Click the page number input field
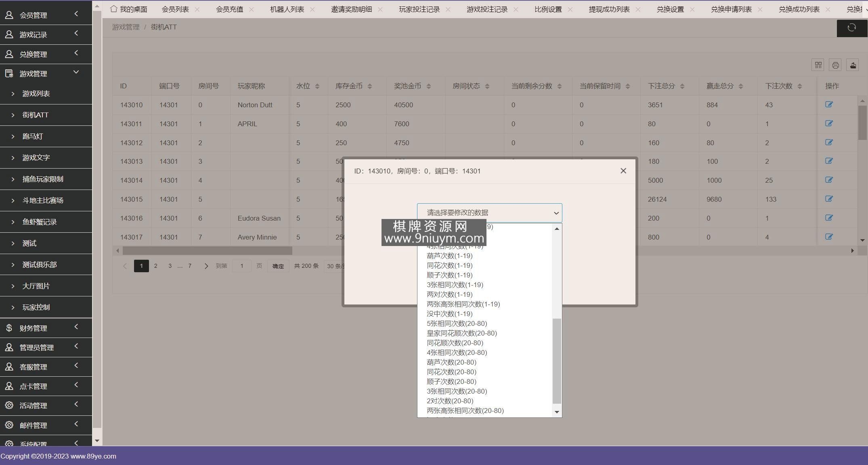 pyautogui.click(x=241, y=266)
